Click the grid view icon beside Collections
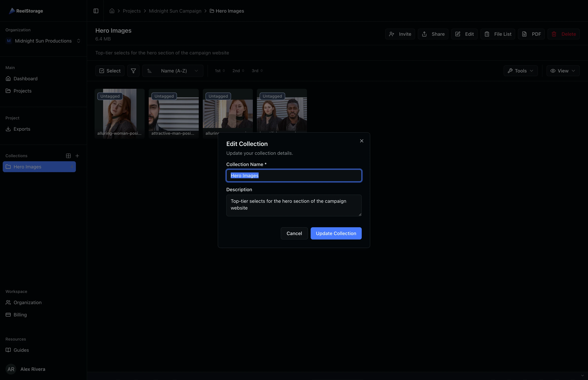The width and height of the screenshot is (588, 380). [x=68, y=156]
